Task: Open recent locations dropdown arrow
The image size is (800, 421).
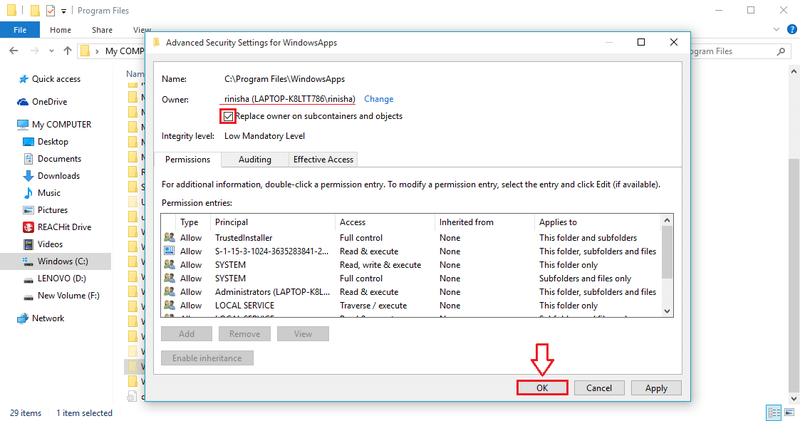Action: pyautogui.click(x=52, y=51)
